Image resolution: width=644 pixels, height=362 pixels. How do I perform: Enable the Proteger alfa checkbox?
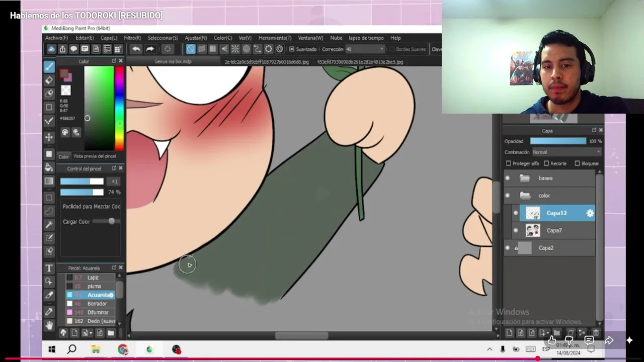[508, 163]
